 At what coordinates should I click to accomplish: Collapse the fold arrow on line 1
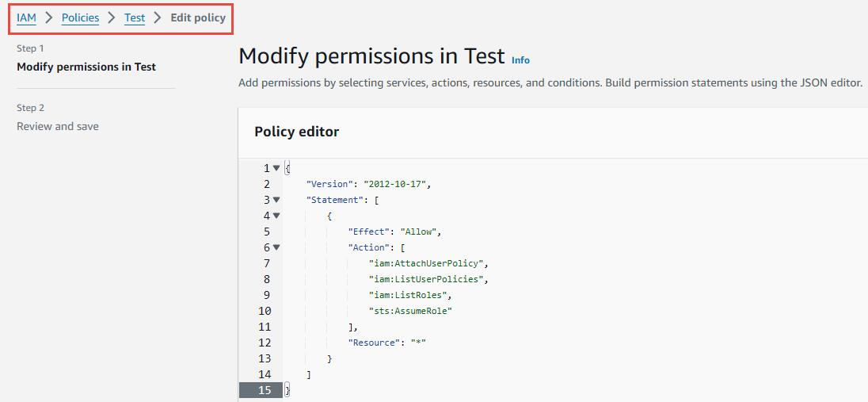pos(276,168)
